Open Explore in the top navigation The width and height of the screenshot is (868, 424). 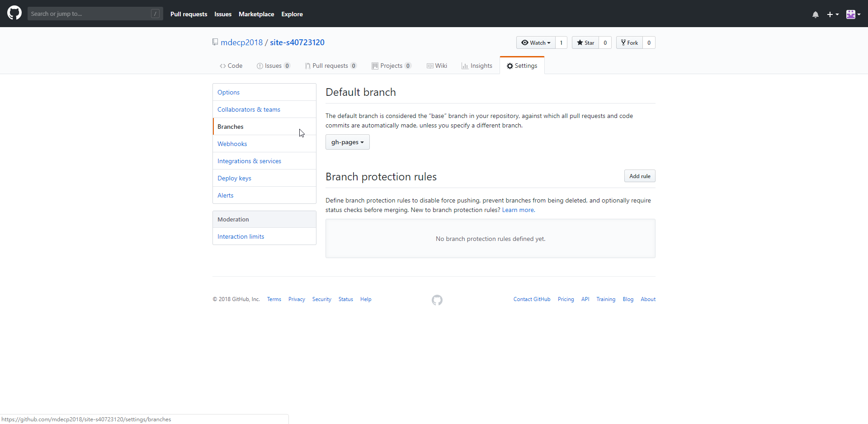tap(292, 14)
